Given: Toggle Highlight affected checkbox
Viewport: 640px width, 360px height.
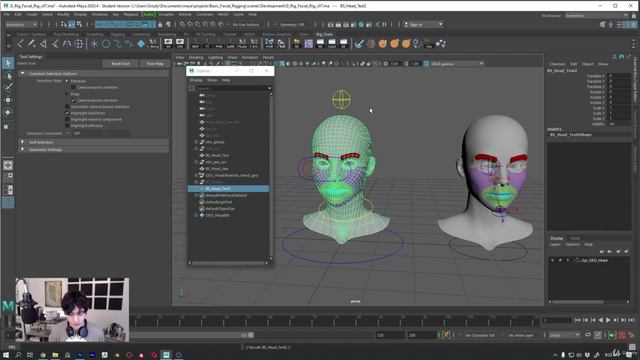Looking at the screenshot, I should (x=67, y=126).
